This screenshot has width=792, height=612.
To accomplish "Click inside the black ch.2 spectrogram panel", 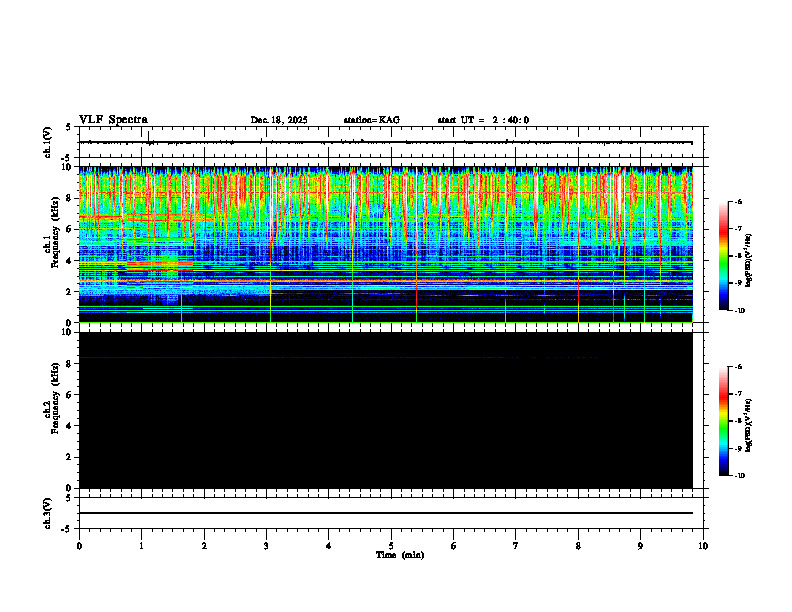I will (x=386, y=410).
